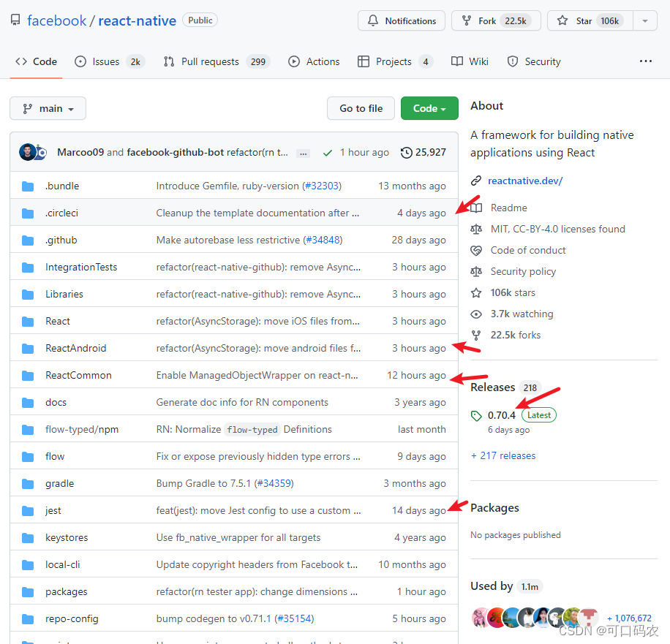Screen dimensions: 670x644
Task: Open the #34848 pull request link
Action: point(323,240)
